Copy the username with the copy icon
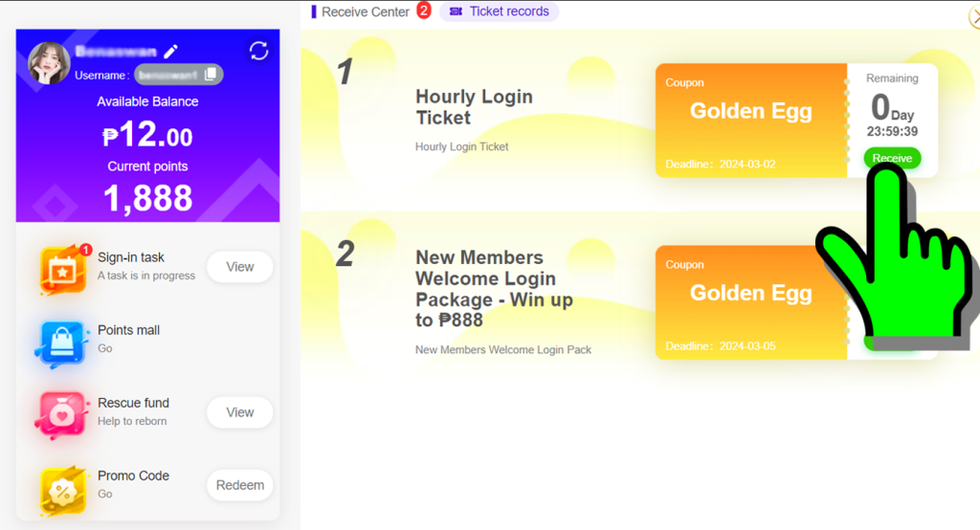The image size is (980, 530). pyautogui.click(x=211, y=75)
